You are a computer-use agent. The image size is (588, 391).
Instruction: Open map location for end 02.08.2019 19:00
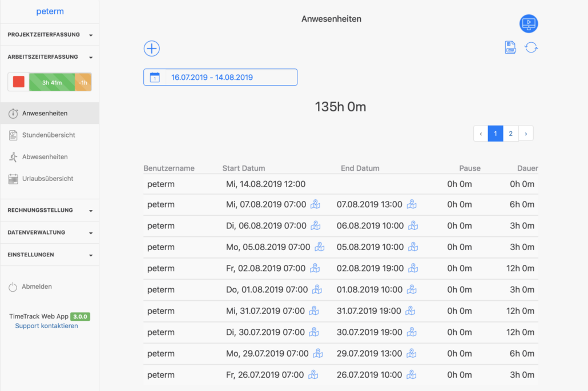tap(413, 268)
